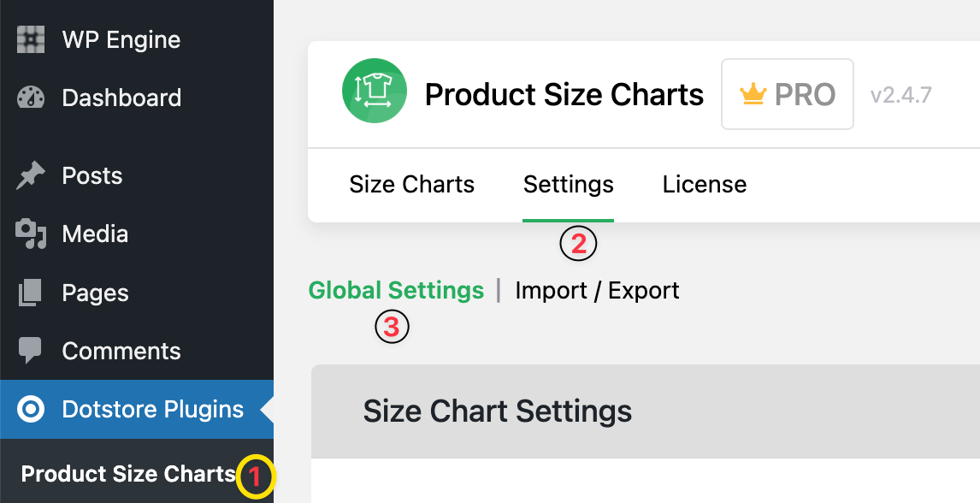Open the Comments speech bubble icon
Image resolution: width=980 pixels, height=503 pixels.
point(31,351)
